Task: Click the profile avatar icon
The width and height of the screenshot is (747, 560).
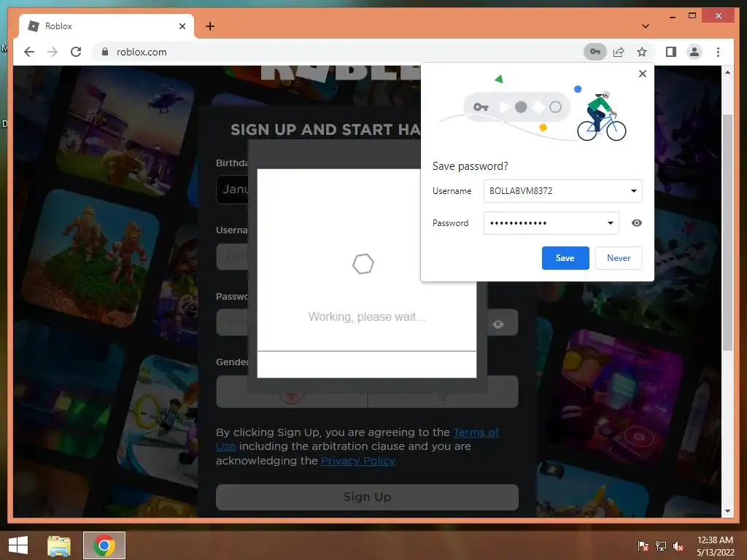Action: click(x=694, y=52)
